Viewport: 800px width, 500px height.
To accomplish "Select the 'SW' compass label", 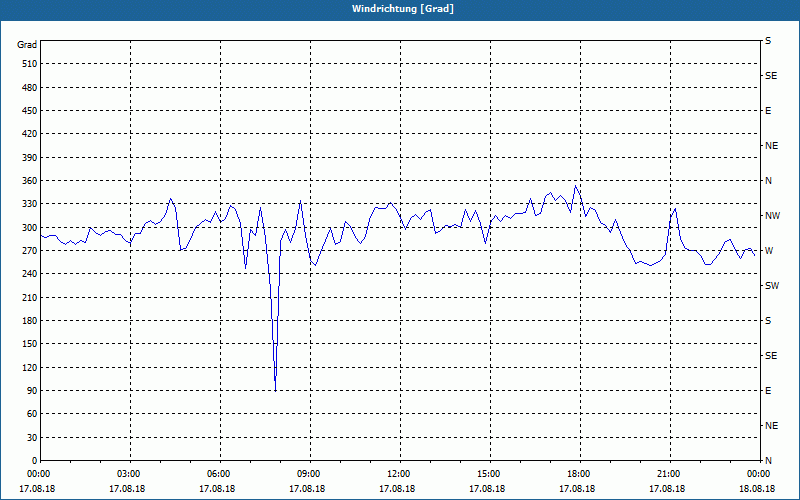I will tap(772, 286).
